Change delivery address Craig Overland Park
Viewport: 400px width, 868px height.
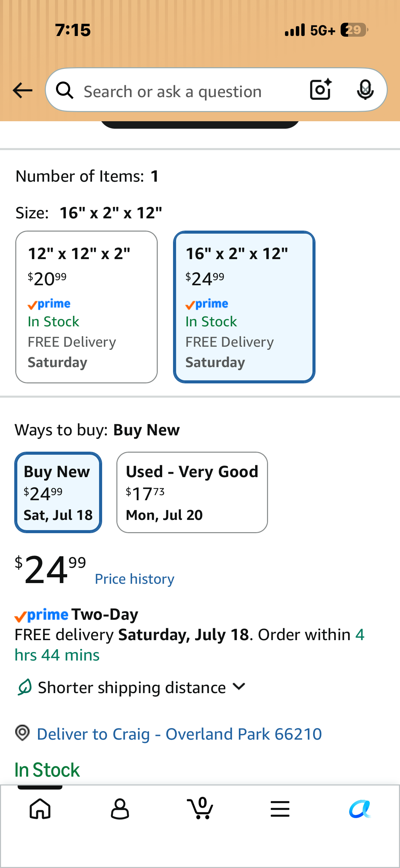[179, 734]
